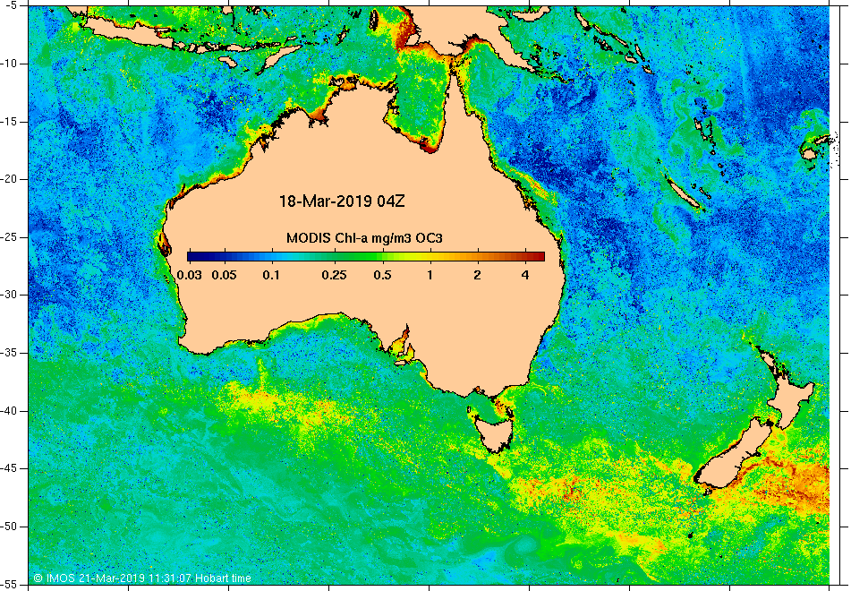Click the date label 18-Mar-2019 04Z
The width and height of the screenshot is (868, 591).
tap(342, 201)
